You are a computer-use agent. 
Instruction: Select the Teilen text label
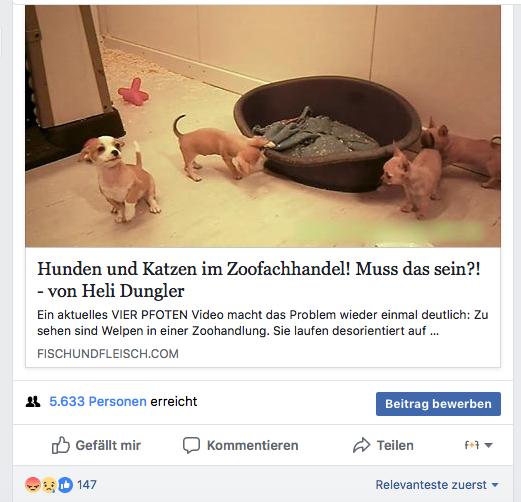click(395, 445)
